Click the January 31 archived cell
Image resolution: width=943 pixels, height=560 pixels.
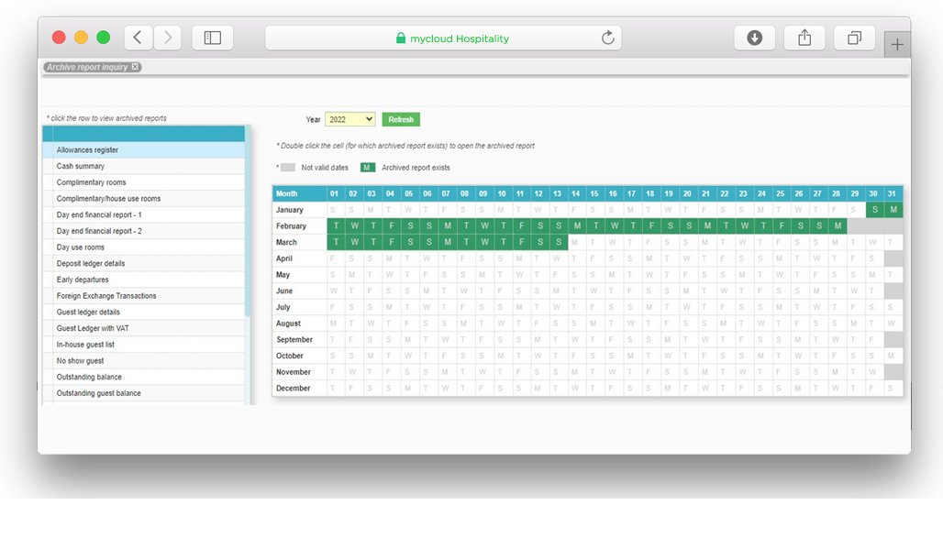pyautogui.click(x=893, y=210)
